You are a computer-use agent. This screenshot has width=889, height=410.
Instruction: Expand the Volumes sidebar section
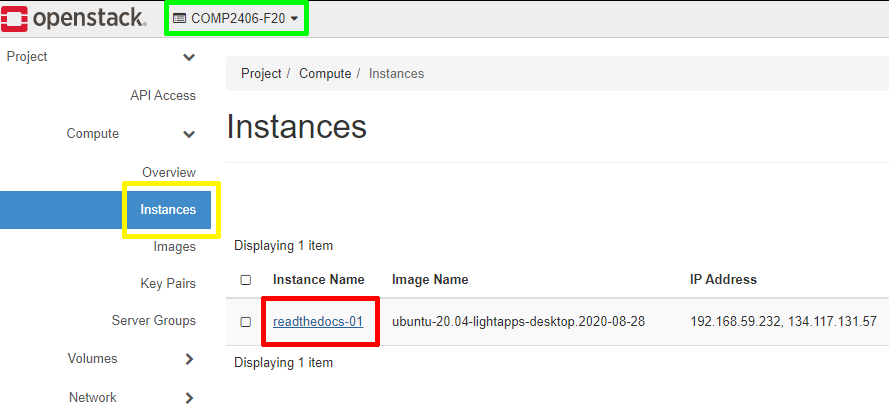[189, 359]
